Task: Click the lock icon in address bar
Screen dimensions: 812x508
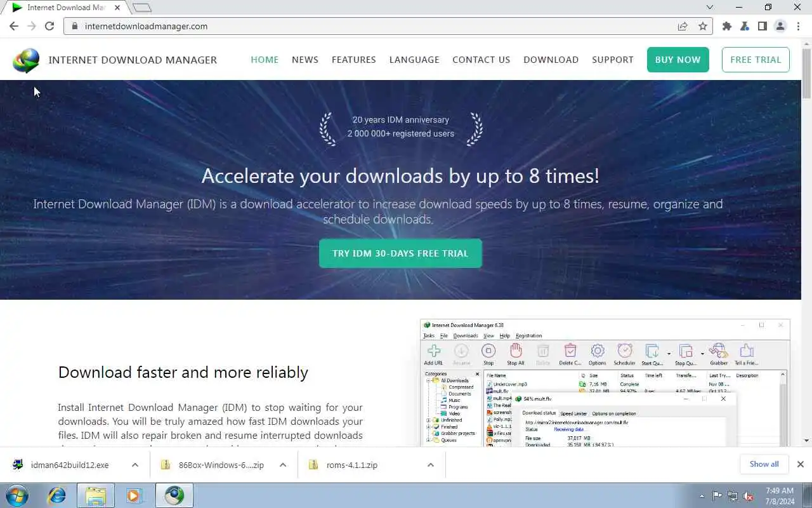Action: [75, 26]
